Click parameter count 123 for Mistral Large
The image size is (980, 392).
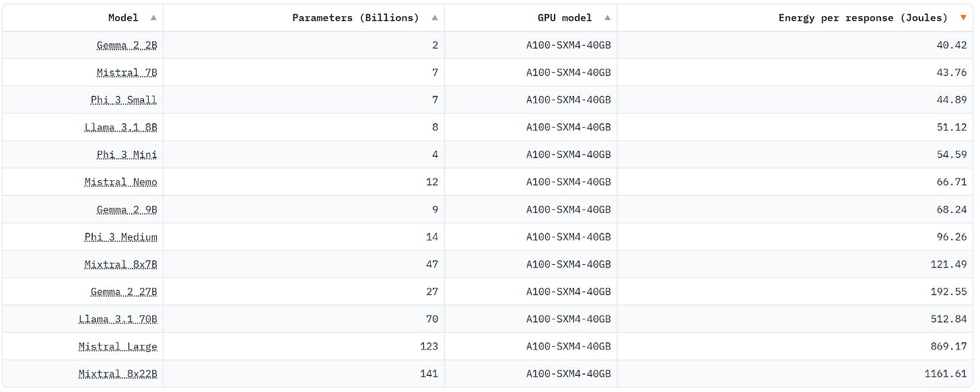[429, 347]
